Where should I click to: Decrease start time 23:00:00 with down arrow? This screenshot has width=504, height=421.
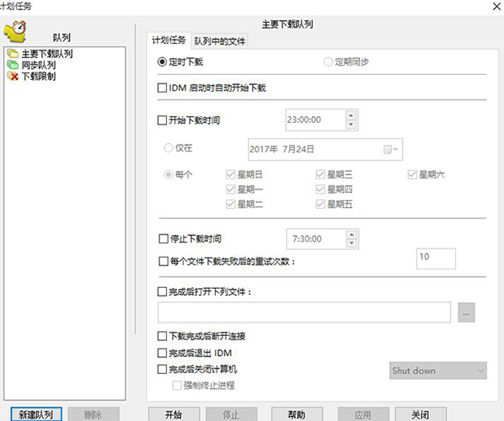[351, 125]
